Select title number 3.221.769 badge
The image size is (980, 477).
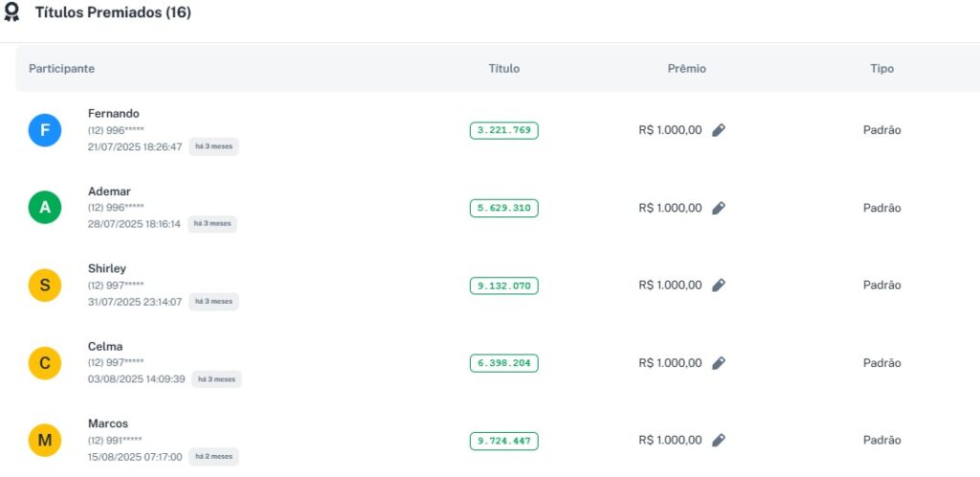(504, 130)
